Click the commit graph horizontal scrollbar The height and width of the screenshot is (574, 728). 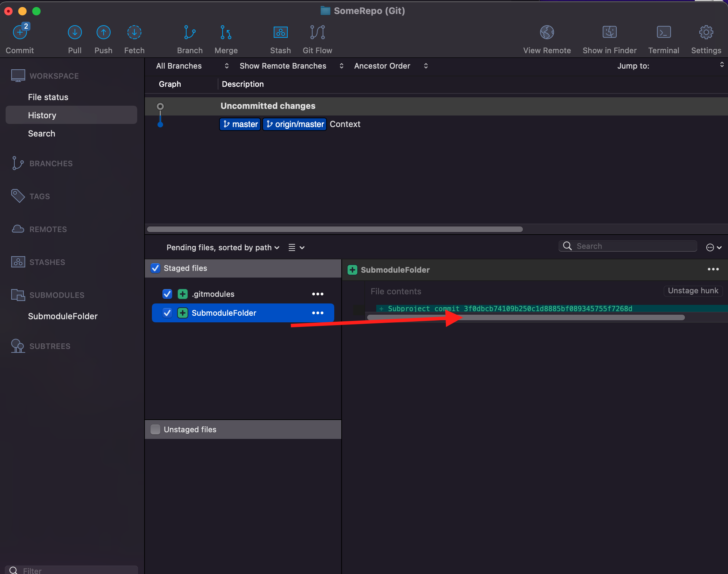coord(335,229)
